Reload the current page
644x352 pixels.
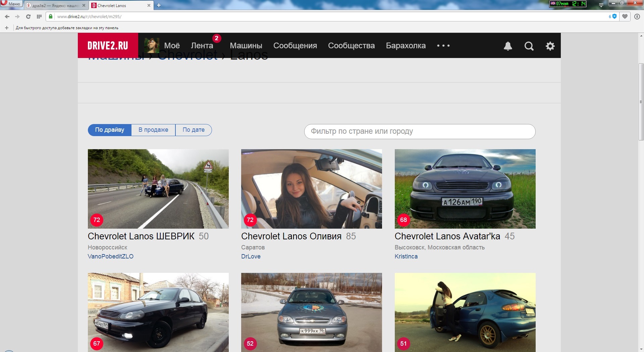click(x=28, y=16)
